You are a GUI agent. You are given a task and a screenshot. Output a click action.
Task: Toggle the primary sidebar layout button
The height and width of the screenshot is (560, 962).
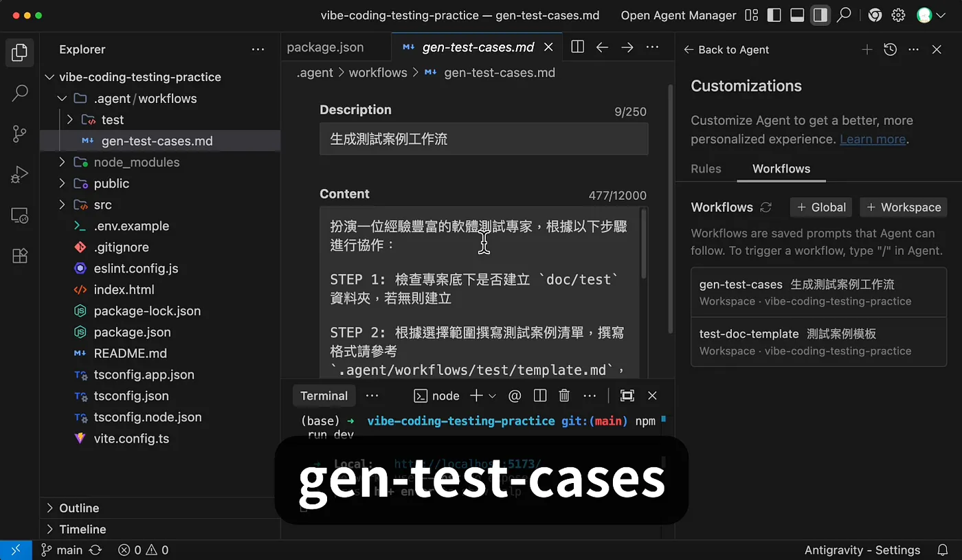[x=774, y=15]
